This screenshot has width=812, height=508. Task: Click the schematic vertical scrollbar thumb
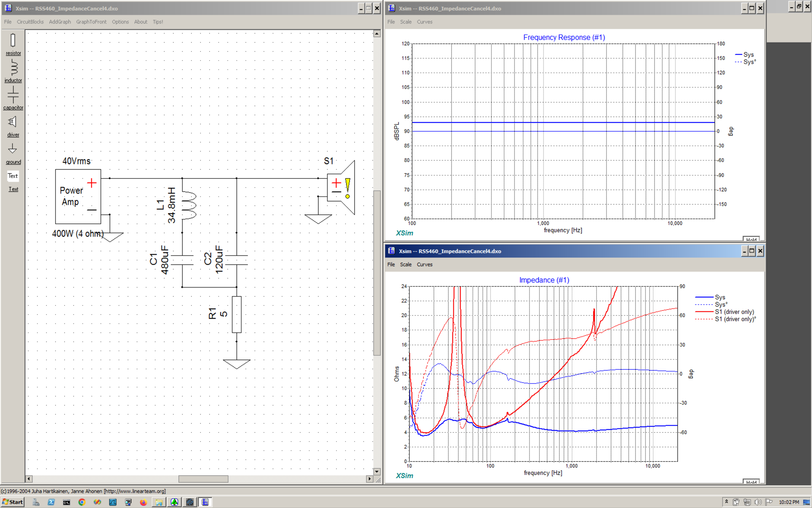(x=377, y=273)
